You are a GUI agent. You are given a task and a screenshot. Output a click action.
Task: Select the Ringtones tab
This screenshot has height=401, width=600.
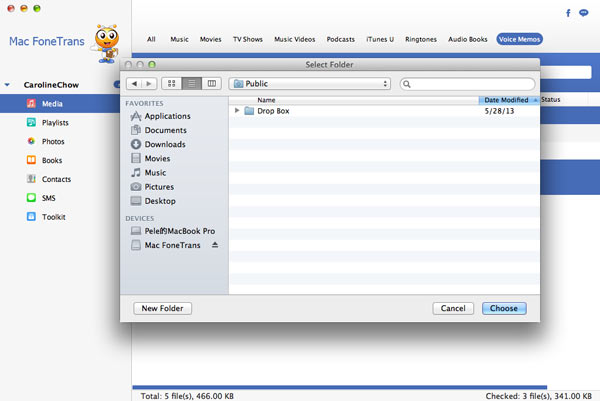(421, 39)
